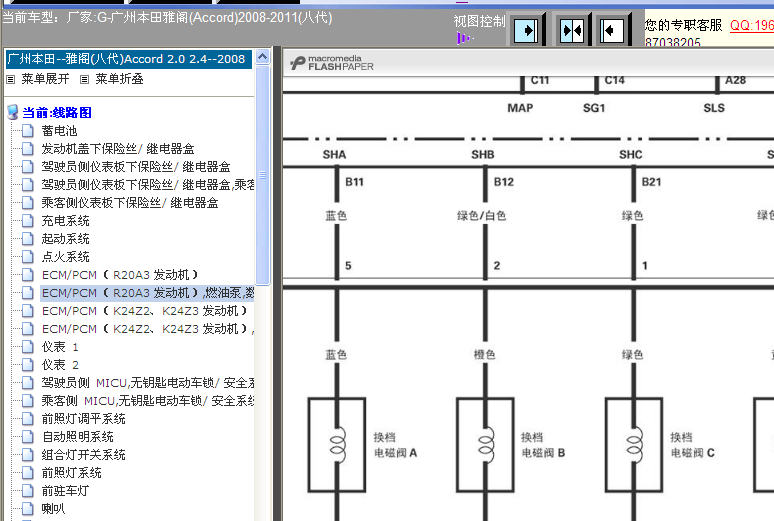
Task: Select the 当前:线路图 root node
Action: (57, 113)
